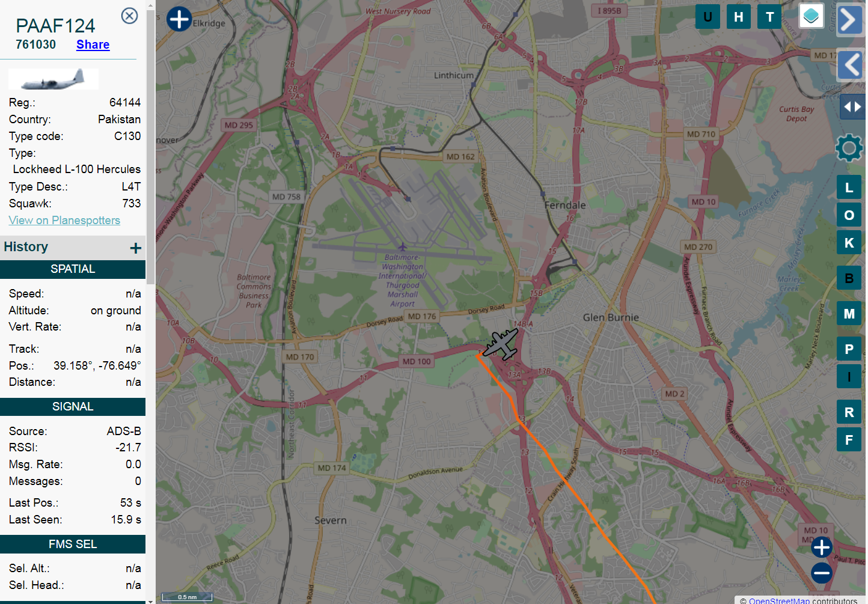
Task: Click source value ADS-B
Action: (x=124, y=432)
